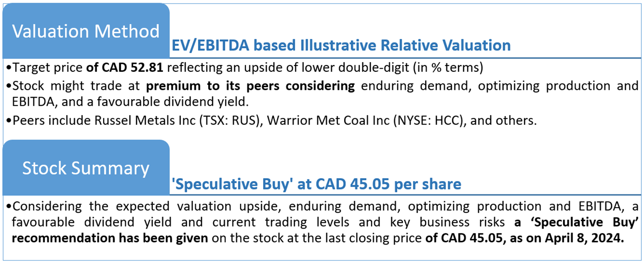This screenshot has width=644, height=264.
Task: Click the Warrior Met Coal Inc peer name
Action: click(321, 121)
